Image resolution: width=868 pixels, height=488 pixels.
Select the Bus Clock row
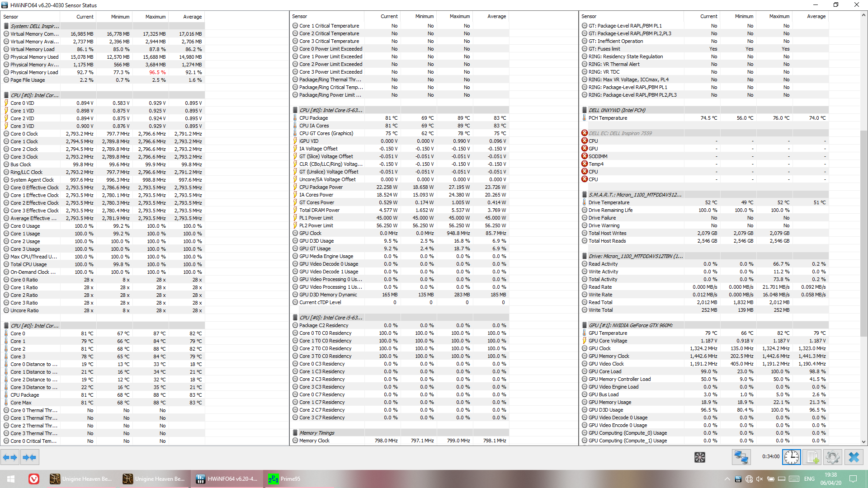pyautogui.click(x=104, y=164)
